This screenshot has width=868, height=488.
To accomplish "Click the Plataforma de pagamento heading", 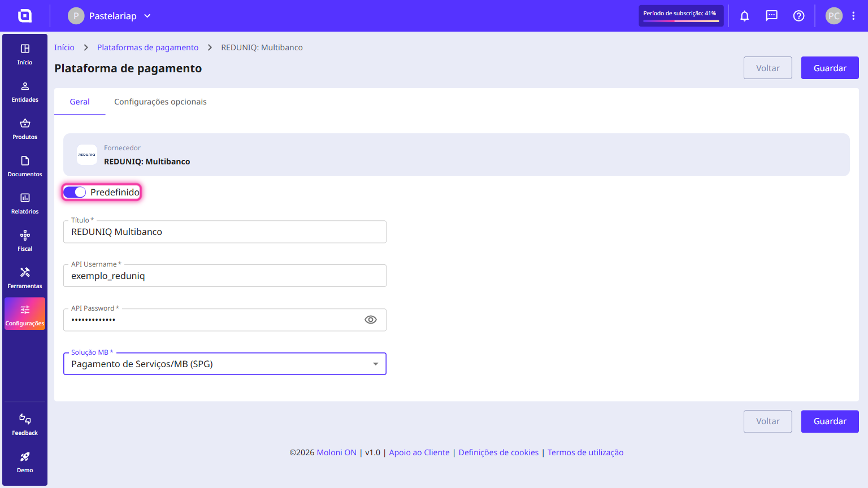I will coord(128,68).
